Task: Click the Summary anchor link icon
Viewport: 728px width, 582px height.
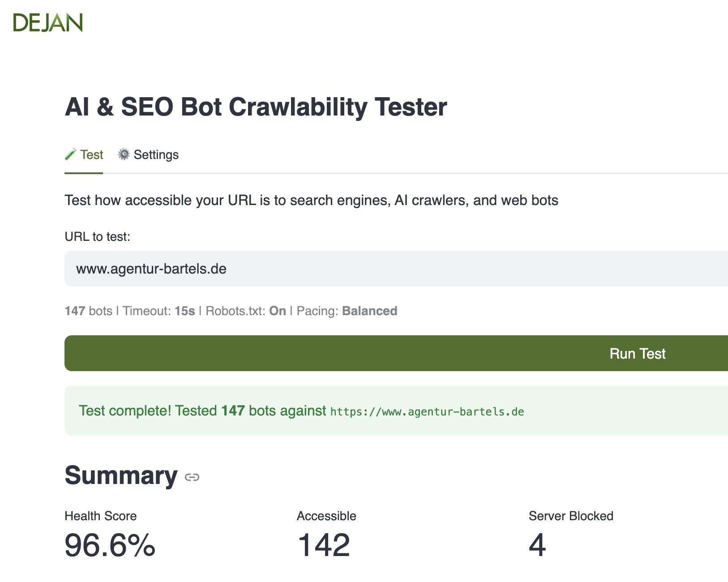Action: pos(192,477)
